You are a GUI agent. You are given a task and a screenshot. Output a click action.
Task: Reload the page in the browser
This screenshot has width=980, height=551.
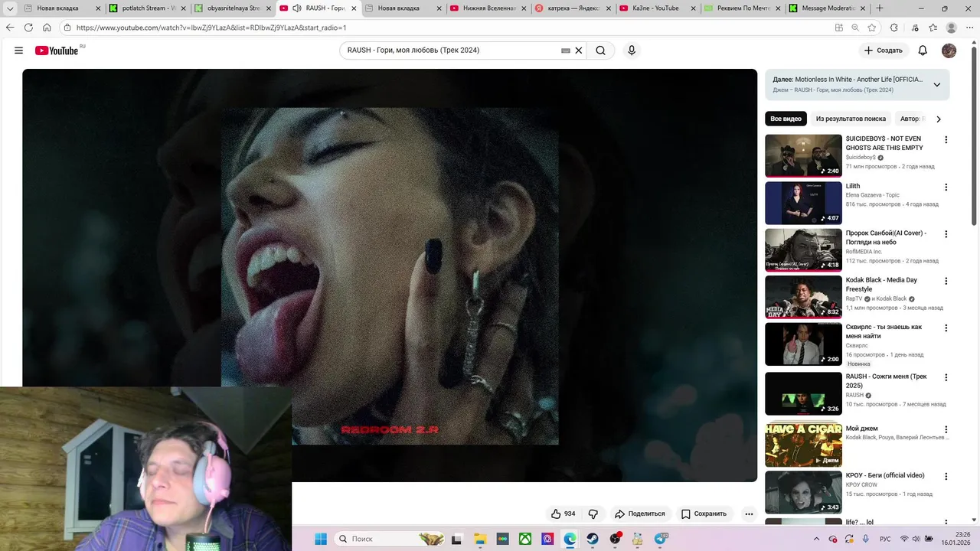point(28,28)
